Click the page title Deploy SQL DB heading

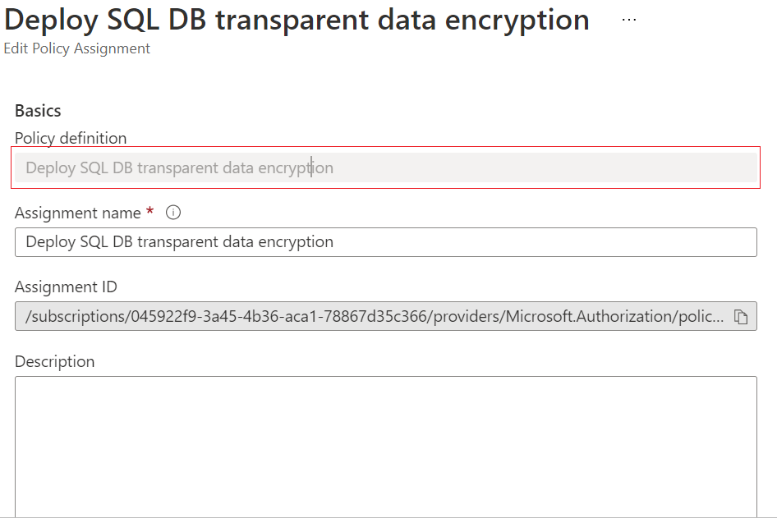pyautogui.click(x=297, y=20)
